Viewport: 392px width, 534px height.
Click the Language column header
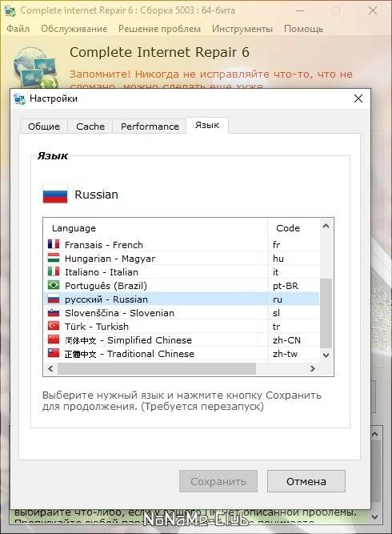155,228
